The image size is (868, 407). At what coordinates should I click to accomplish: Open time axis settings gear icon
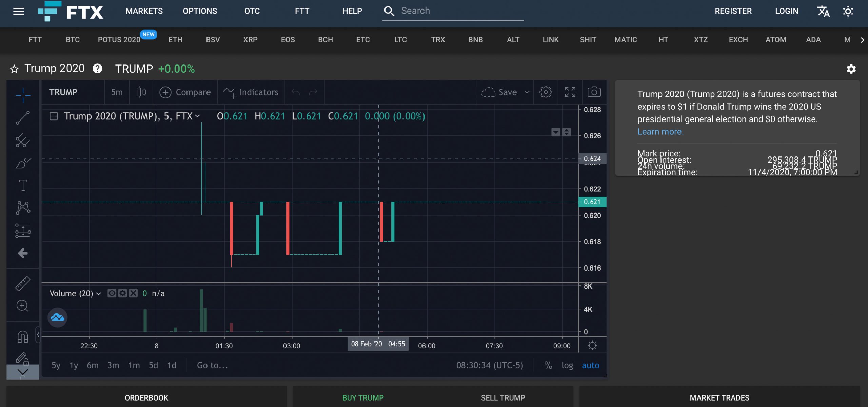pos(592,345)
